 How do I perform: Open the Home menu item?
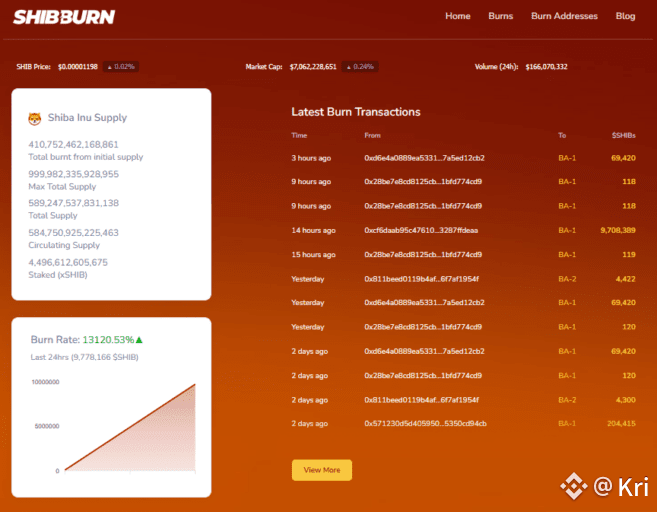[x=458, y=16]
